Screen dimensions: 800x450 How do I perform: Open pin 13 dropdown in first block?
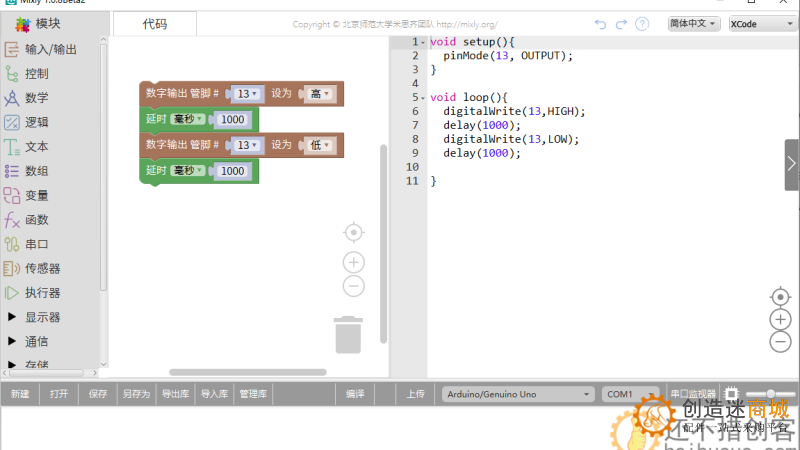247,94
